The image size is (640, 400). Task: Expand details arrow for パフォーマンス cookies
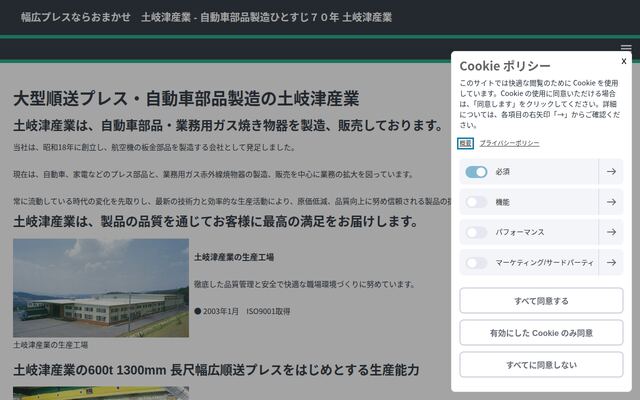click(x=611, y=232)
